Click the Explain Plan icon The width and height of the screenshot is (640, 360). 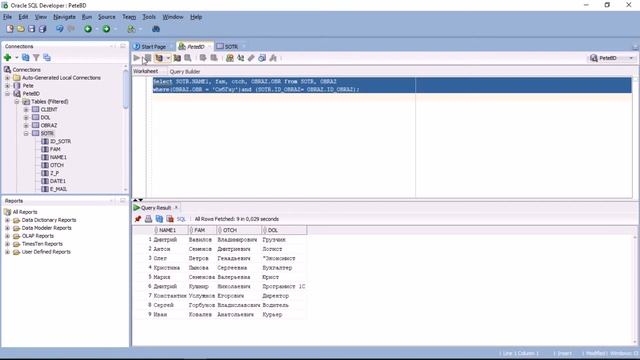click(159, 58)
